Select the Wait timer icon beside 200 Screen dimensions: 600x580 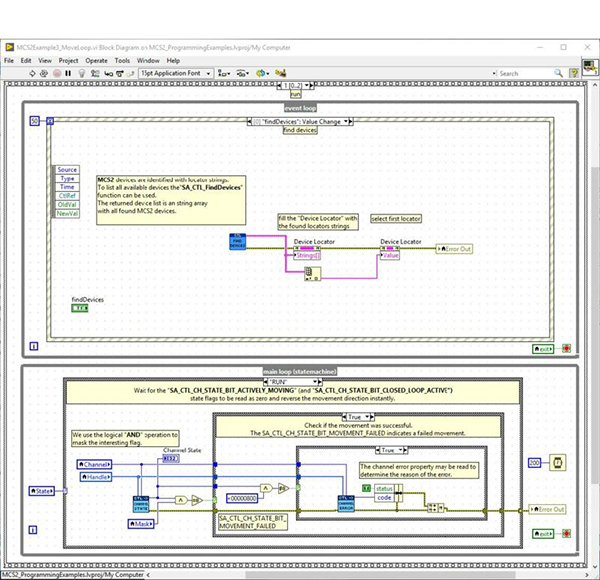click(556, 464)
